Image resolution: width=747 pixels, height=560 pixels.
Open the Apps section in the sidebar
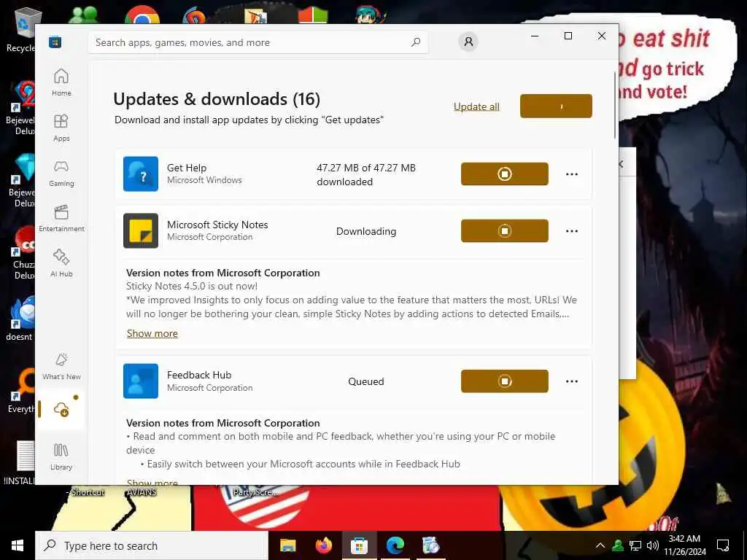[61, 128]
